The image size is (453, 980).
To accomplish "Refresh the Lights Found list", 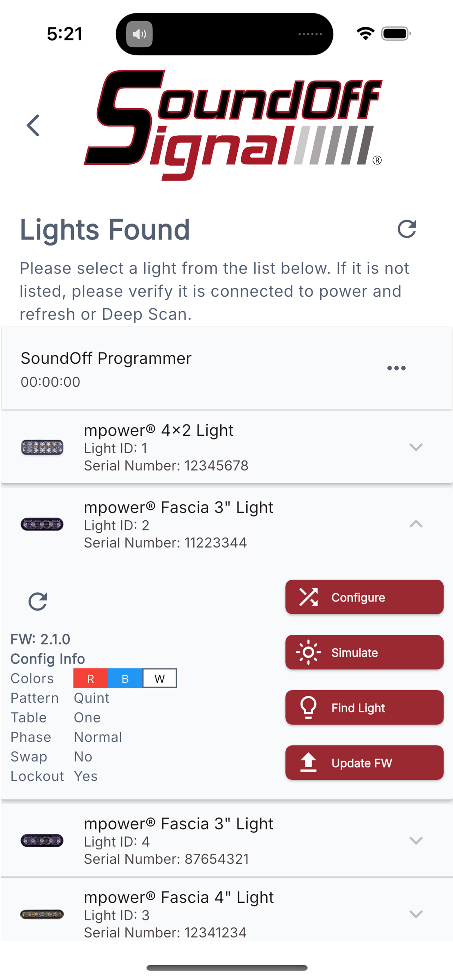I will coord(406,229).
